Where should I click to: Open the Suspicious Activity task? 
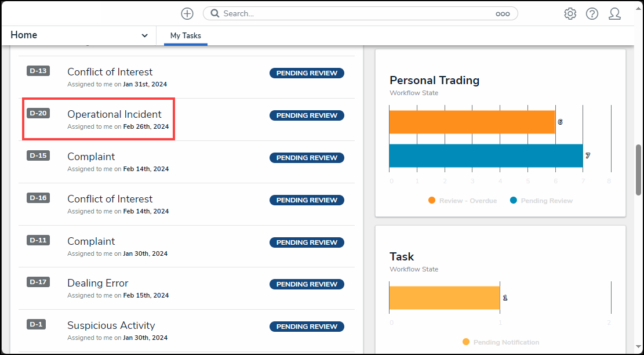point(111,325)
